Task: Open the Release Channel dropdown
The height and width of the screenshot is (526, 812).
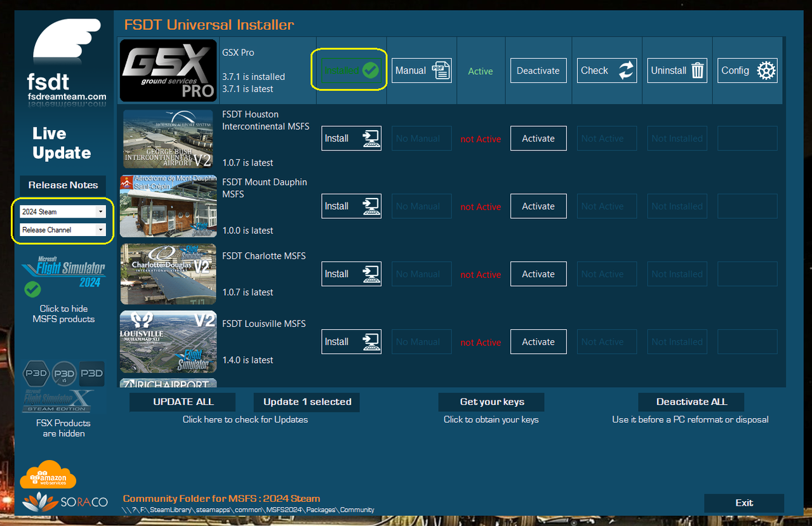Action: click(62, 230)
